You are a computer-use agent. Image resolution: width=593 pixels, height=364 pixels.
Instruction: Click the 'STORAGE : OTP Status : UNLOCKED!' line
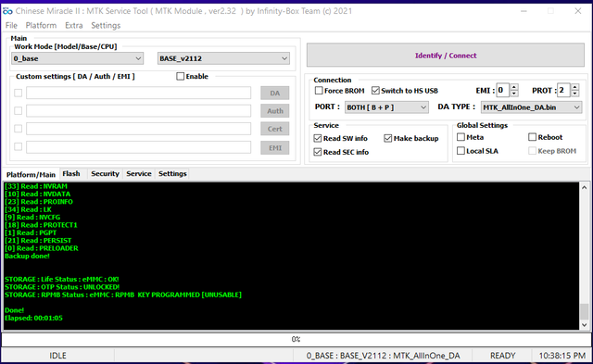62,287
